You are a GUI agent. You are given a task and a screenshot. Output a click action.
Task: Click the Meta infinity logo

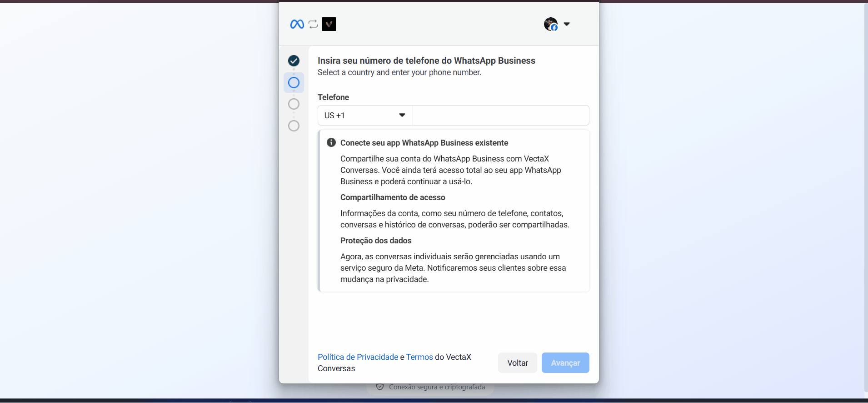tap(297, 24)
